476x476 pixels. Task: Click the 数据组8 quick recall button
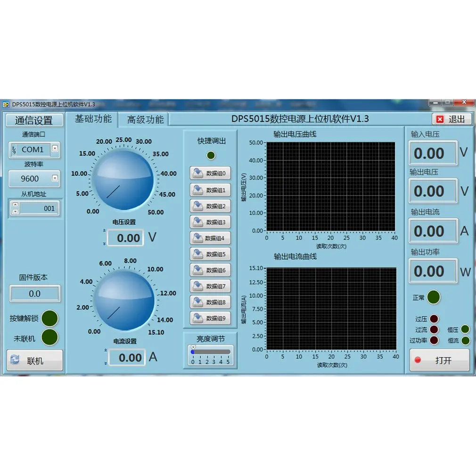coord(210,303)
